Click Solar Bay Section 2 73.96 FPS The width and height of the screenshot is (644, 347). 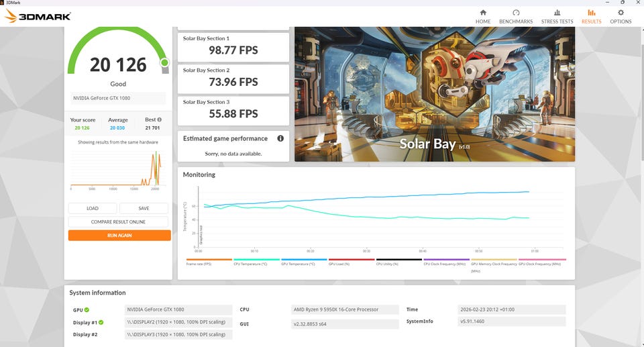pyautogui.click(x=233, y=79)
